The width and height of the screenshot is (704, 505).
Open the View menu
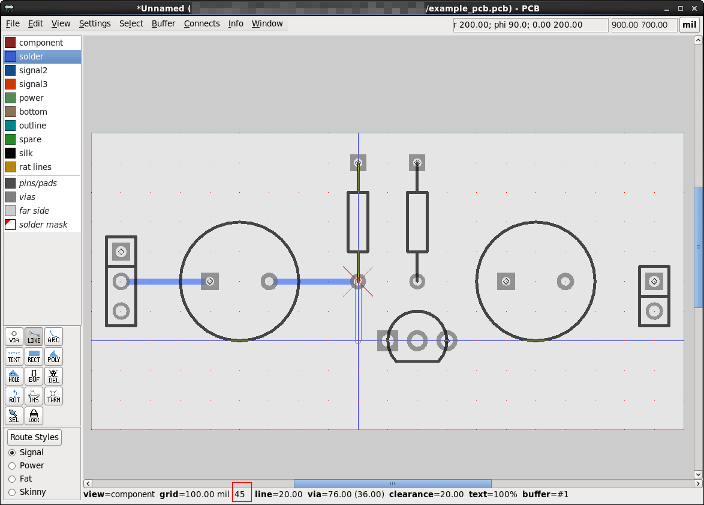[x=61, y=23]
